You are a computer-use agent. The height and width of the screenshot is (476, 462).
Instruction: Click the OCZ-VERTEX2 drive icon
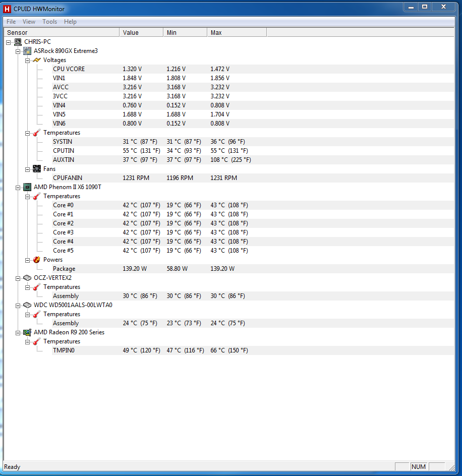click(27, 278)
